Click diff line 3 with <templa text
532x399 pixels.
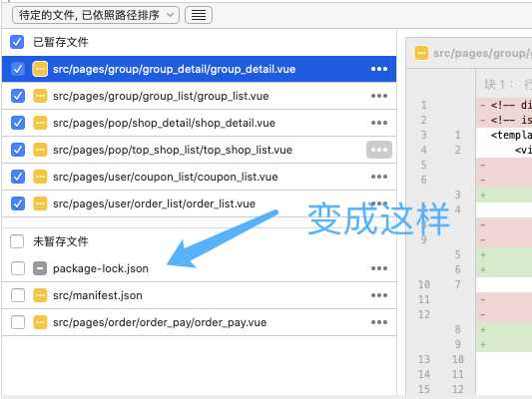pyautogui.click(x=504, y=135)
